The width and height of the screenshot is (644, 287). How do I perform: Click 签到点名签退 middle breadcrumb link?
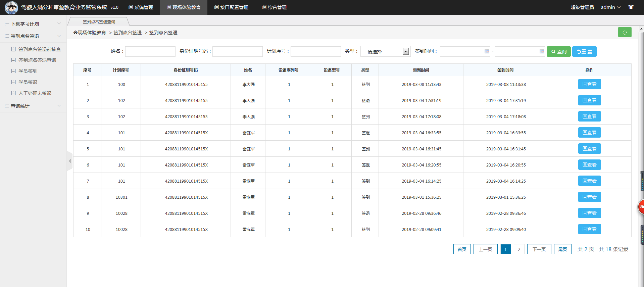coord(128,33)
